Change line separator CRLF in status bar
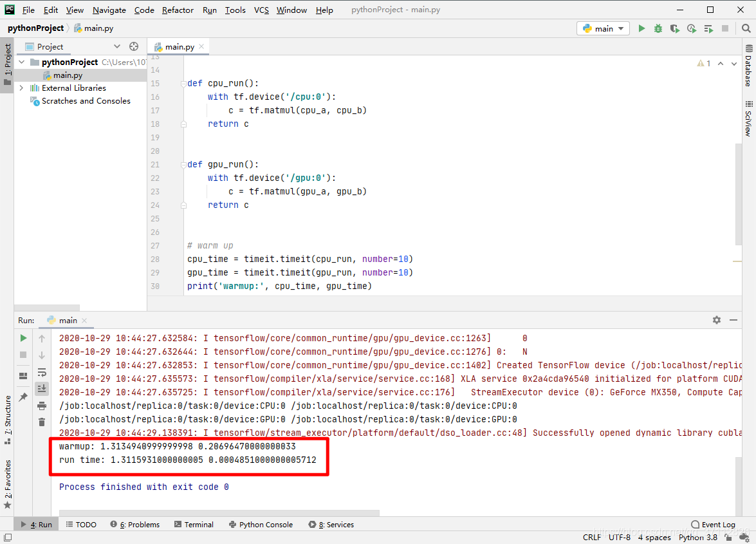 tap(591, 538)
